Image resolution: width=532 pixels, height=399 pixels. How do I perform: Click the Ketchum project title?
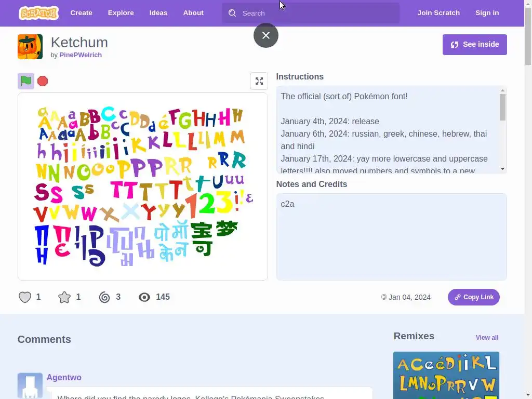pyautogui.click(x=79, y=43)
